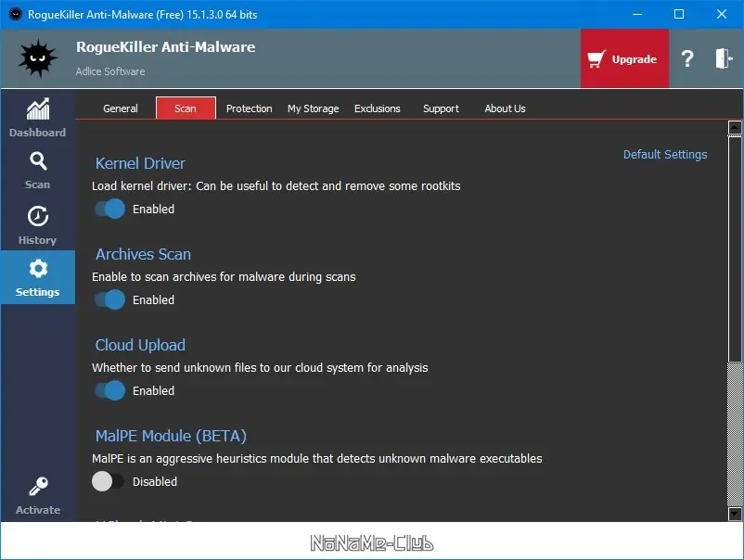Click the scrollbar down arrow
The height and width of the screenshot is (560, 744).
(x=735, y=514)
